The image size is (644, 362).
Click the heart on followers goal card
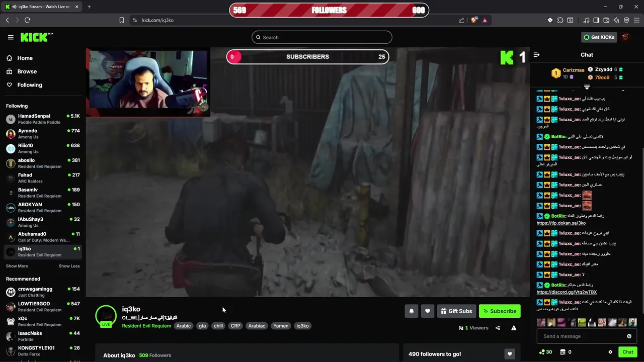(x=510, y=354)
